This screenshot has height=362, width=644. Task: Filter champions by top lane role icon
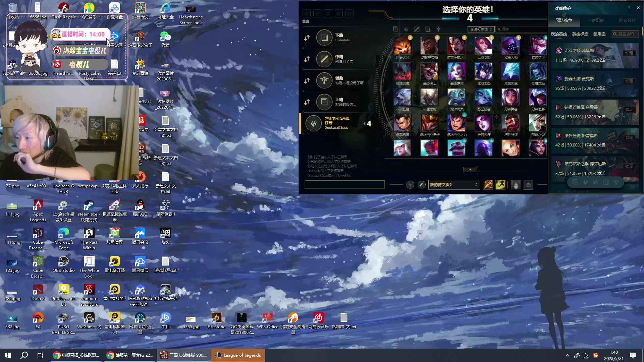pos(395,29)
